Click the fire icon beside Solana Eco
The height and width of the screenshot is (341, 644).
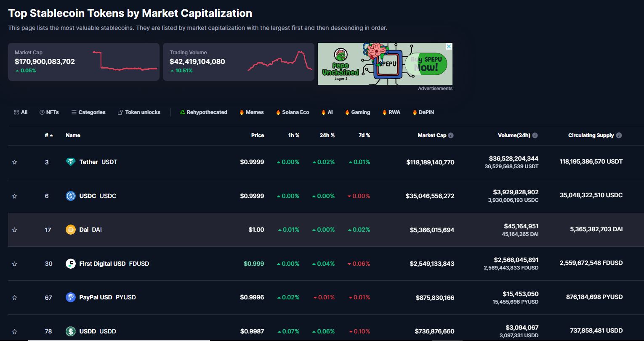pos(278,112)
